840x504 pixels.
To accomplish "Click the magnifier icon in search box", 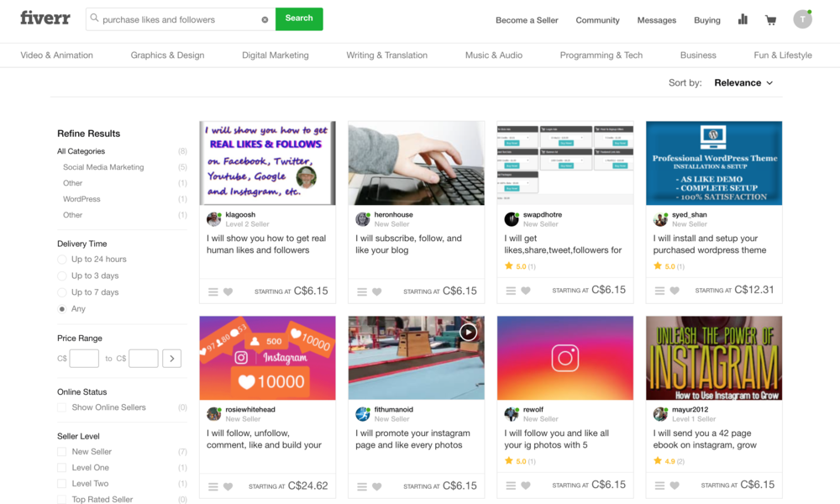I will 94,18.
